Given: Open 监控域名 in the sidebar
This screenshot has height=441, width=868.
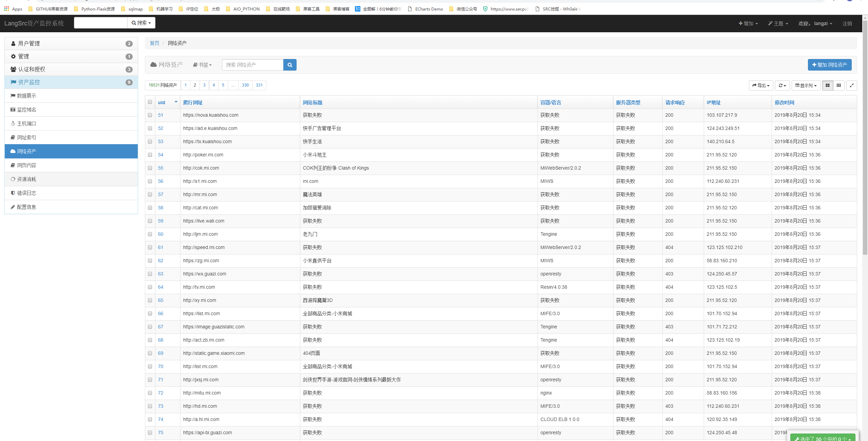Looking at the screenshot, I should coord(26,110).
